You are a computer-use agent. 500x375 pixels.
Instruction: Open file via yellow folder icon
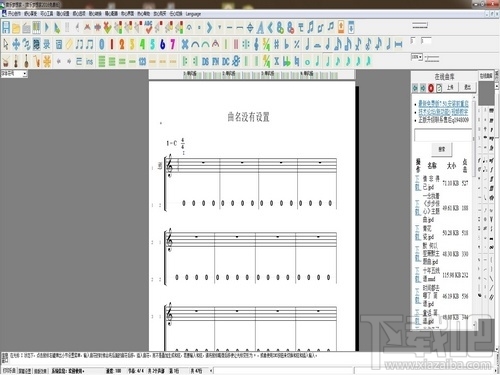[x=16, y=28]
